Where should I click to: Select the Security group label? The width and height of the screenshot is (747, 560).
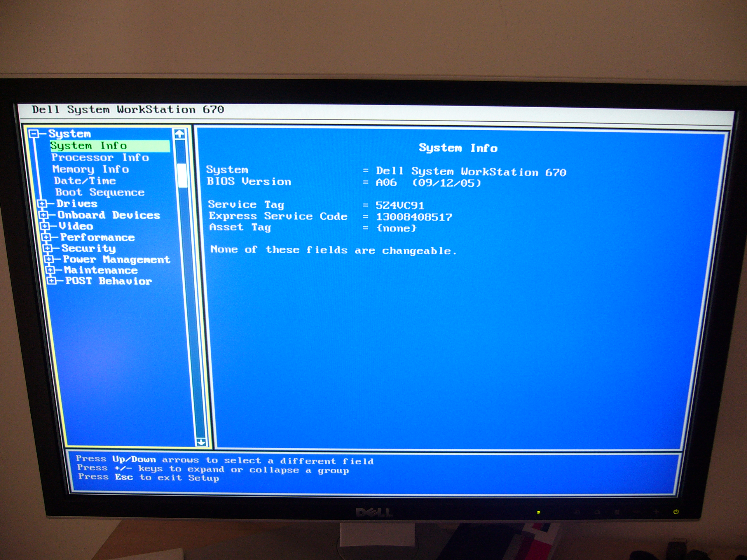pyautogui.click(x=89, y=249)
